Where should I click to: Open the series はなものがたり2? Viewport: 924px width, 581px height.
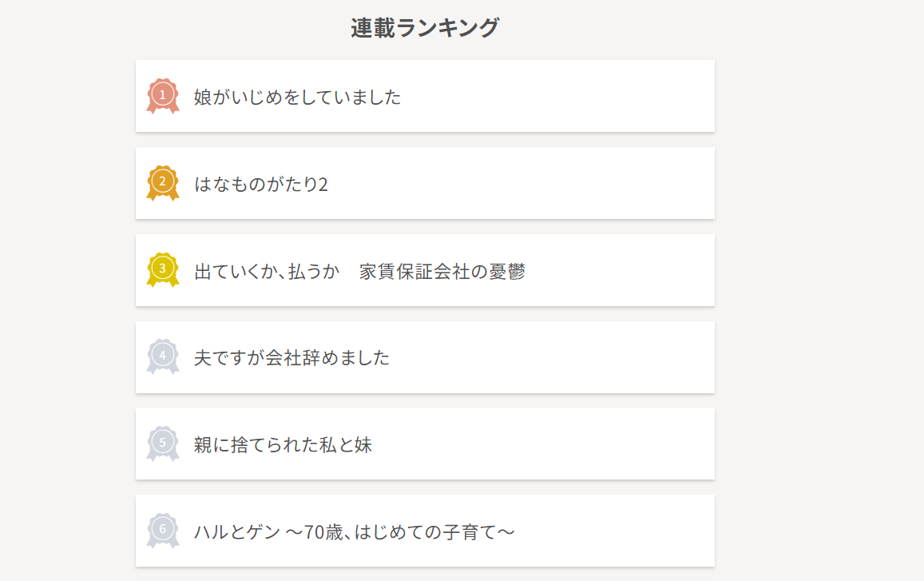click(260, 184)
